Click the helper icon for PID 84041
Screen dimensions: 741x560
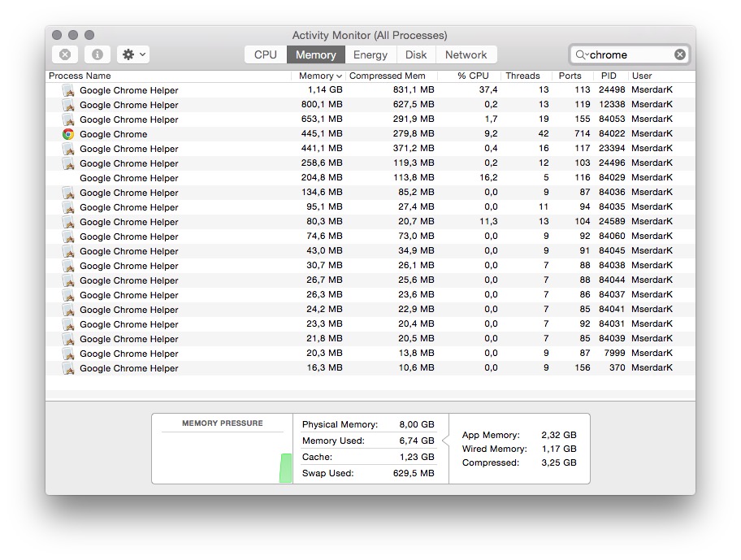click(x=68, y=310)
